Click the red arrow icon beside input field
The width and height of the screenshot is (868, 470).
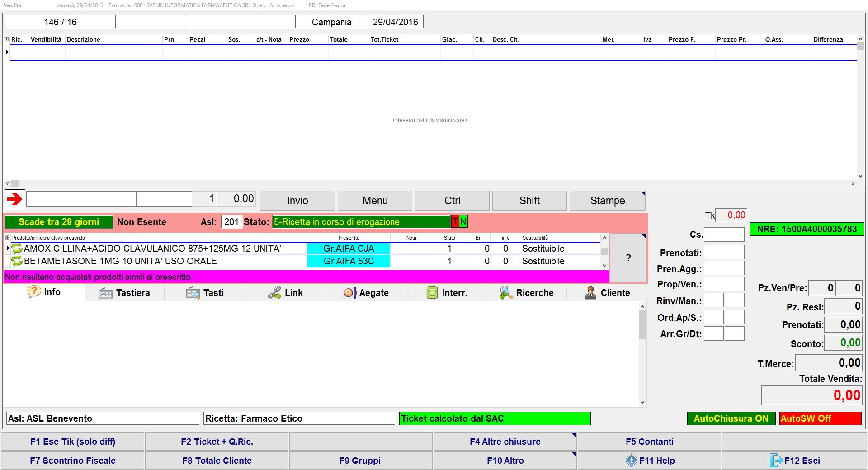14,199
